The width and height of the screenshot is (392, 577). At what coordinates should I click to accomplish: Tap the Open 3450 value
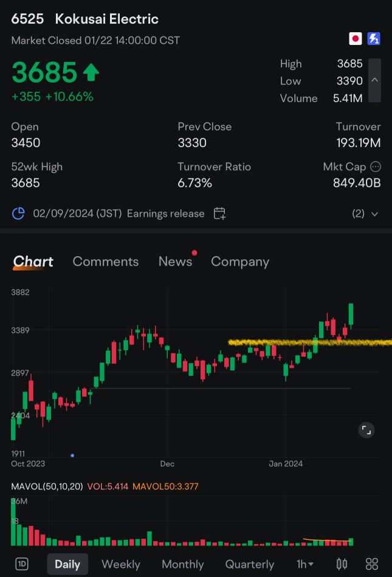pyautogui.click(x=26, y=143)
